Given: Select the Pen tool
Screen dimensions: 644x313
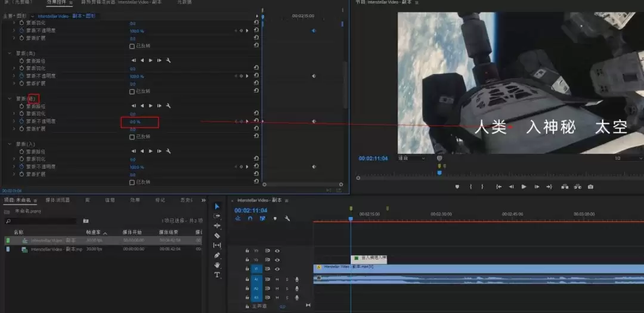Looking at the screenshot, I should [x=217, y=255].
